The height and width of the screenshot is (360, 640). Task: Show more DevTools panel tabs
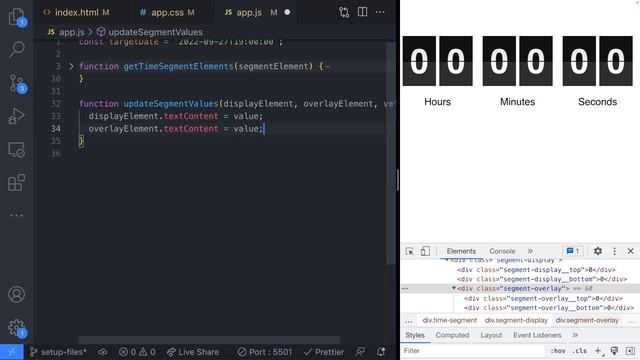point(530,251)
